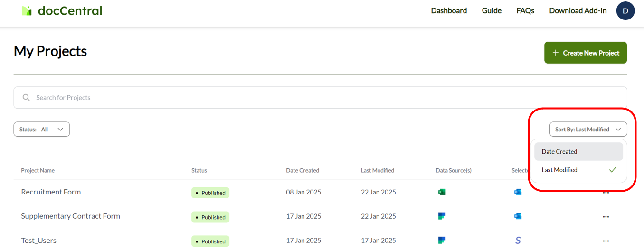The image size is (644, 250).
Task: Click the data source icon for Test_Users
Action: 442,241
